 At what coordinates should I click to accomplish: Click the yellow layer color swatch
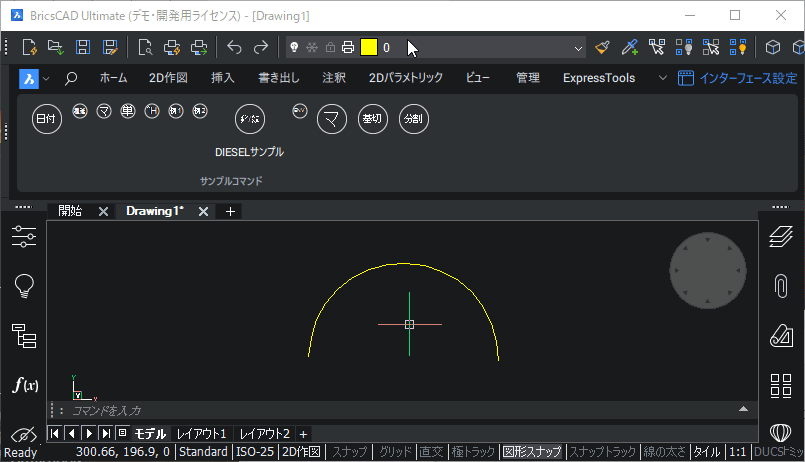(x=368, y=47)
